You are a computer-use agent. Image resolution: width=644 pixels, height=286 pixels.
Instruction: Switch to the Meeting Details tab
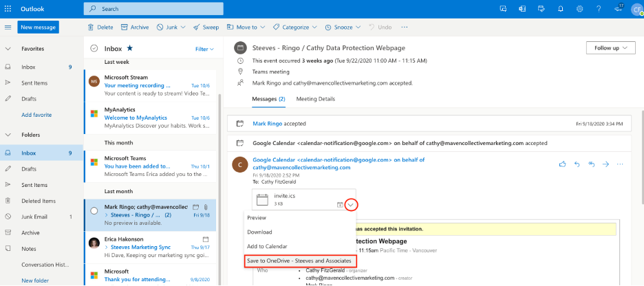tap(315, 99)
